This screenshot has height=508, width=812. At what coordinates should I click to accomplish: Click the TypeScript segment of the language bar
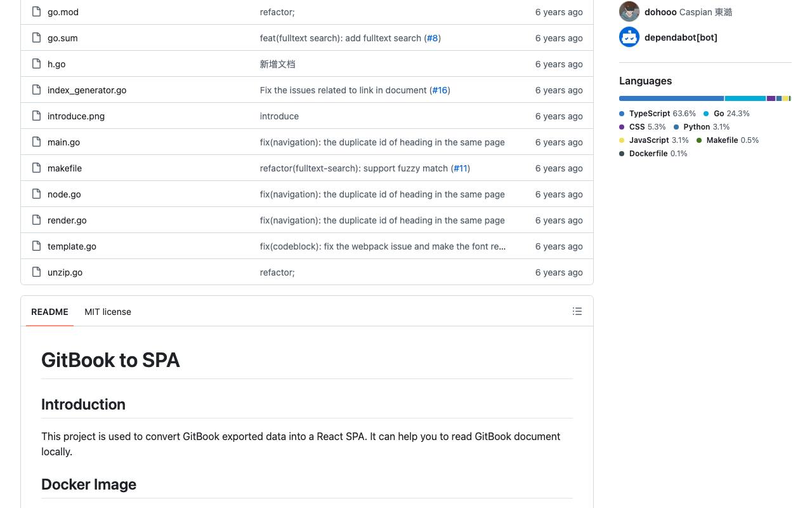point(671,98)
